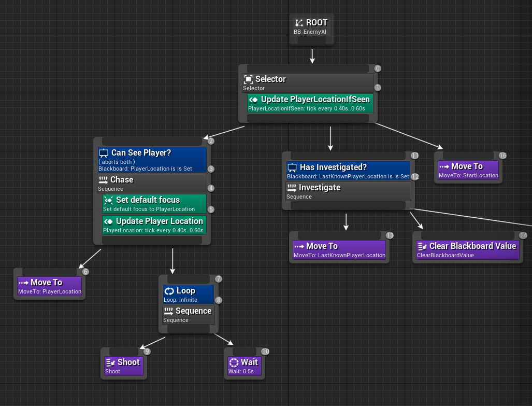532x406 pixels.
Task: Select the Loop infinite decorator
Action: click(189, 294)
